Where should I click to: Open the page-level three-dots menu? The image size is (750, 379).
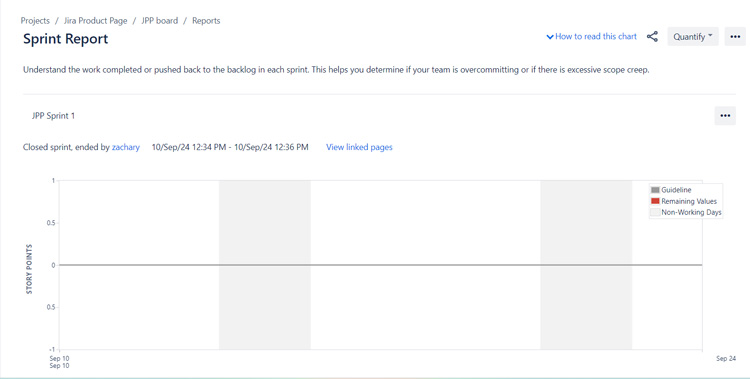735,36
